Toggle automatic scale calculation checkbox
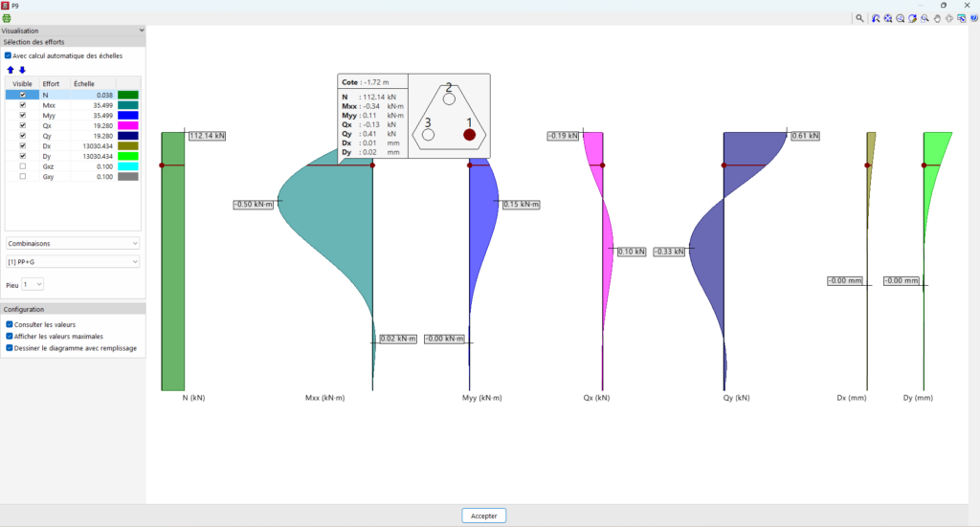The width and height of the screenshot is (980, 527). 8,55
